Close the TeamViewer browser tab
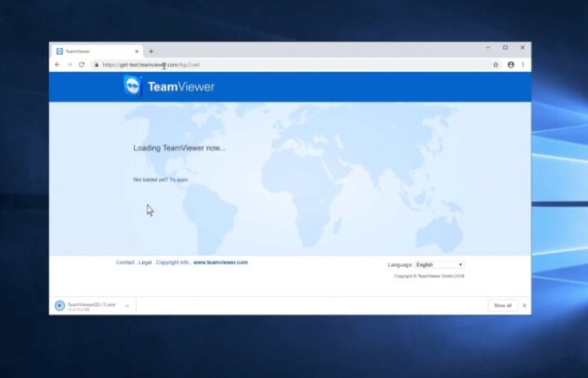This screenshot has width=588, height=378. point(137,52)
